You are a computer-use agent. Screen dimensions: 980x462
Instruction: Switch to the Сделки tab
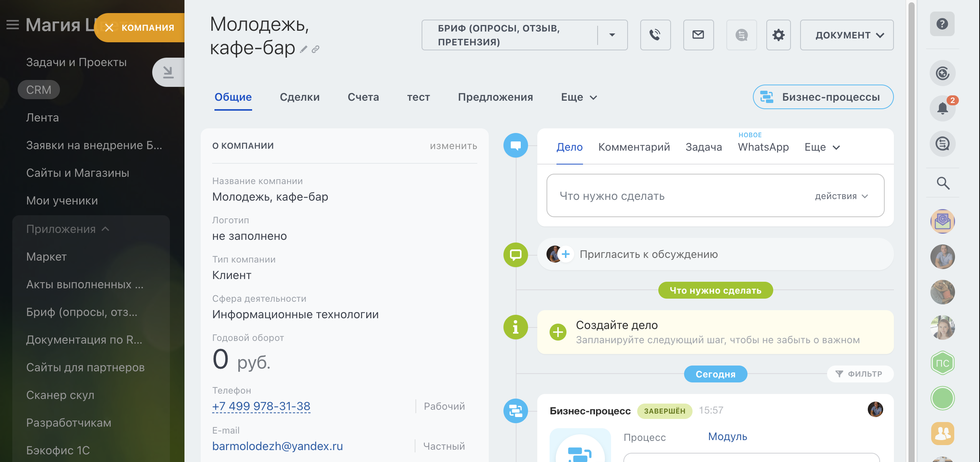pyautogui.click(x=299, y=97)
